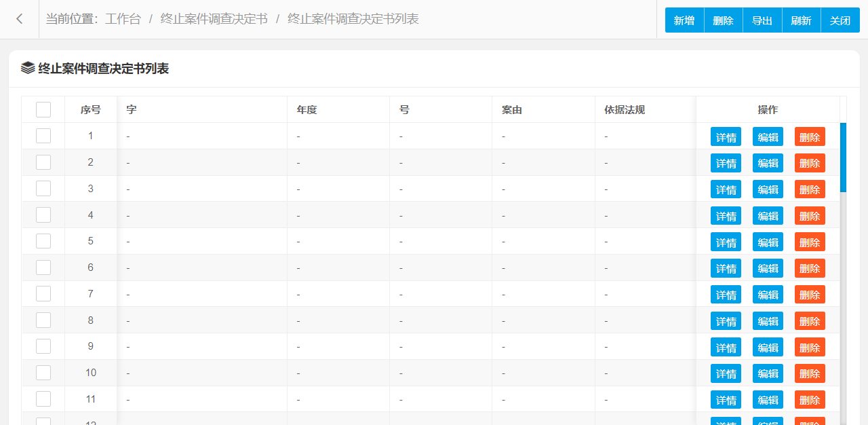Screen dimensions: 868x425
Task: View 详情 for row 9
Action: pos(726,347)
